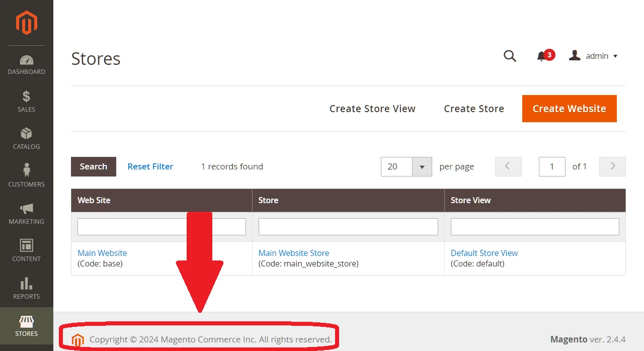Open the Content layout icon menu
Image resolution: width=644 pixels, height=351 pixels.
[x=26, y=250]
